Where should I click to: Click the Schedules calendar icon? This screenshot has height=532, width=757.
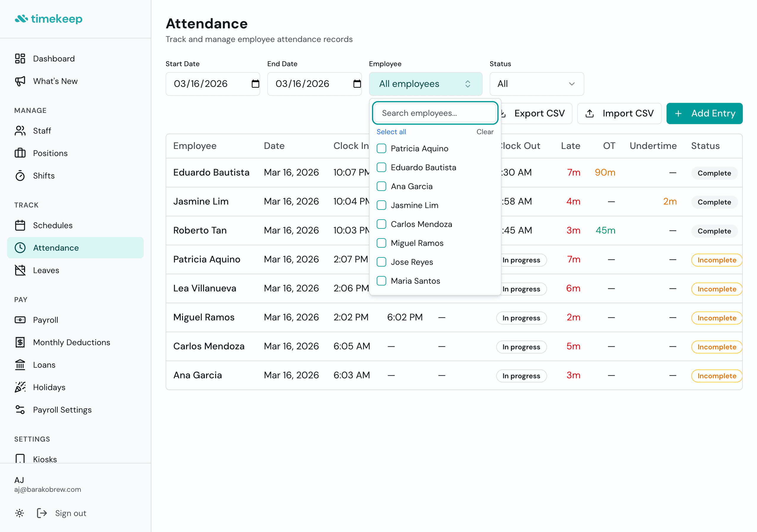click(x=20, y=225)
